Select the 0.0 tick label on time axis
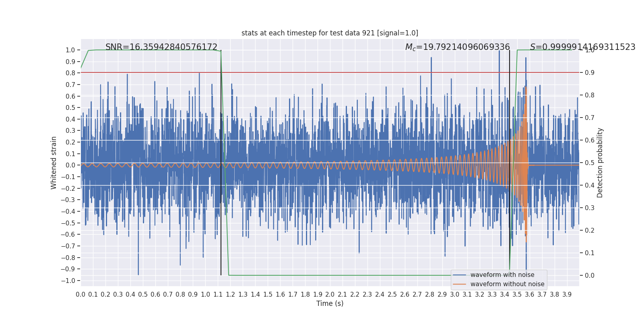This screenshot has width=644, height=322. pyautogui.click(x=80, y=295)
